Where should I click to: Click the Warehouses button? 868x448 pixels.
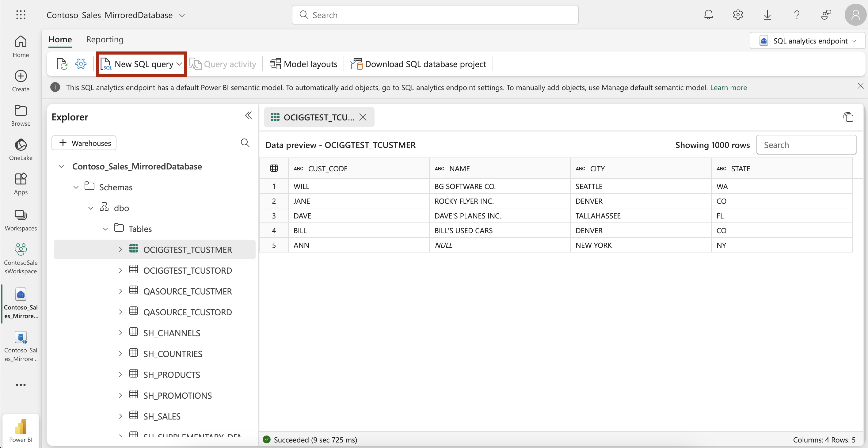(x=84, y=143)
